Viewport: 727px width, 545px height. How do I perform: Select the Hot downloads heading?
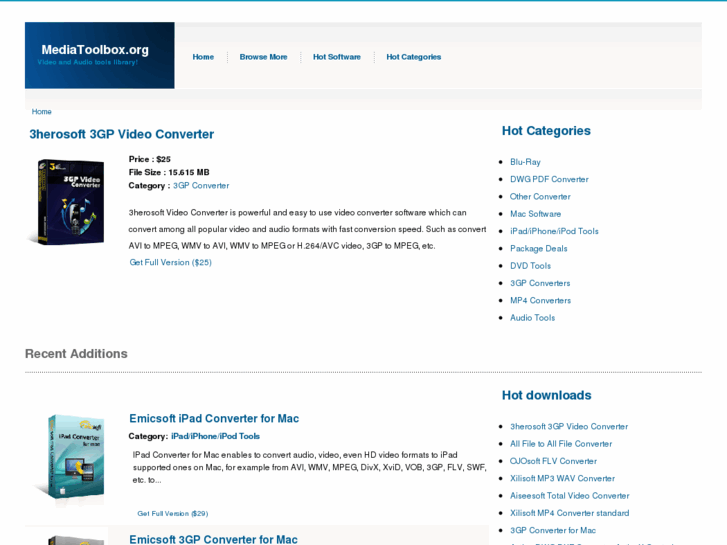546,395
